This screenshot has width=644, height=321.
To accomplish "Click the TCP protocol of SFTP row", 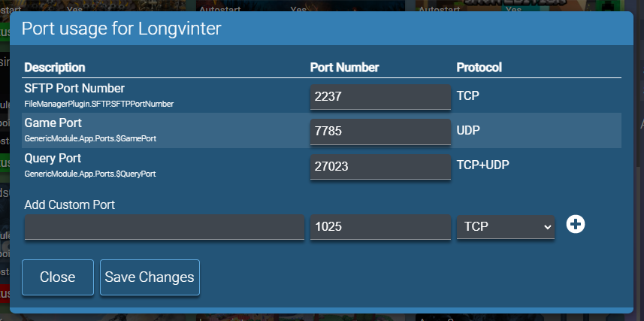I will tap(468, 95).
